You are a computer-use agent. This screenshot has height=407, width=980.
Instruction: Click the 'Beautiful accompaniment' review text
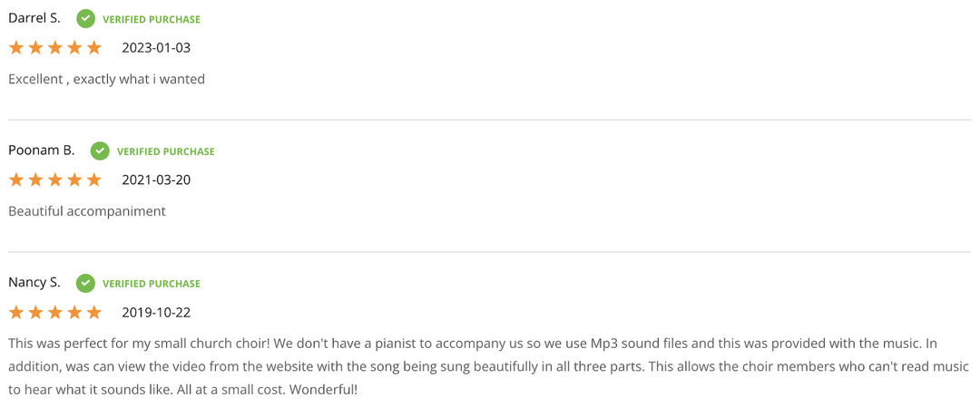pyautogui.click(x=87, y=211)
